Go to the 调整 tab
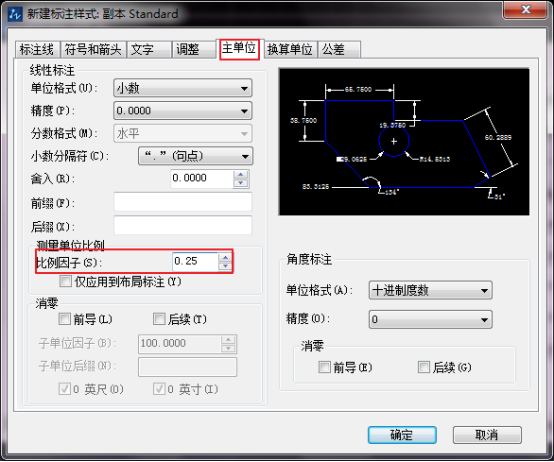The height and width of the screenshot is (462, 554). (194, 49)
